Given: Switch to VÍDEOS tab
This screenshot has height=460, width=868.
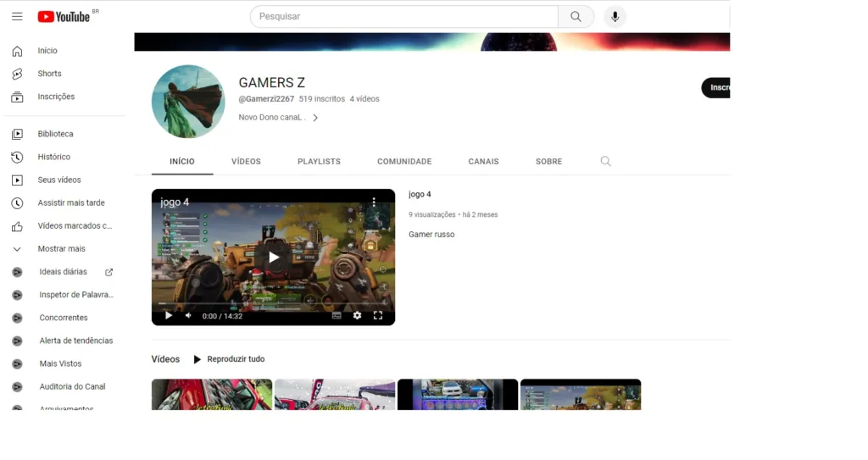Looking at the screenshot, I should point(246,162).
